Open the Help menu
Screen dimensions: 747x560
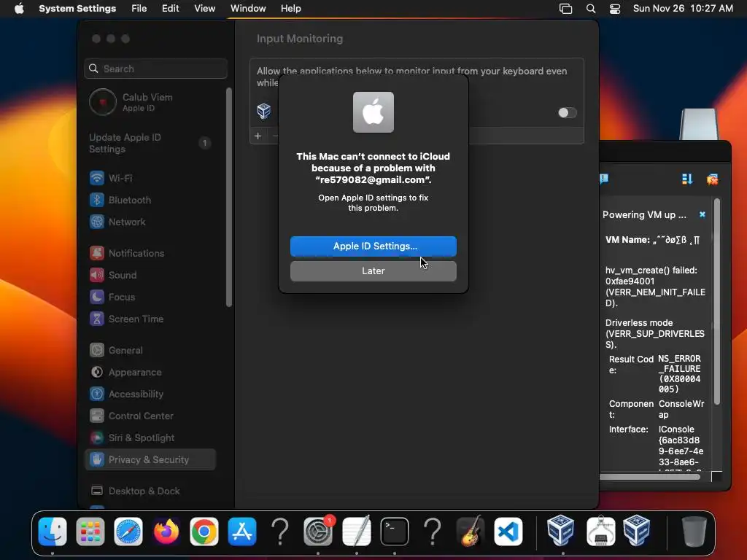(290, 9)
